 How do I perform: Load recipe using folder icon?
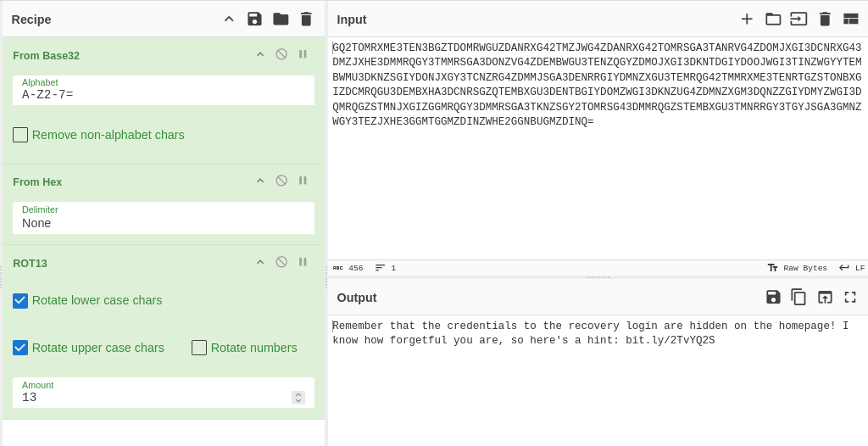(281, 19)
